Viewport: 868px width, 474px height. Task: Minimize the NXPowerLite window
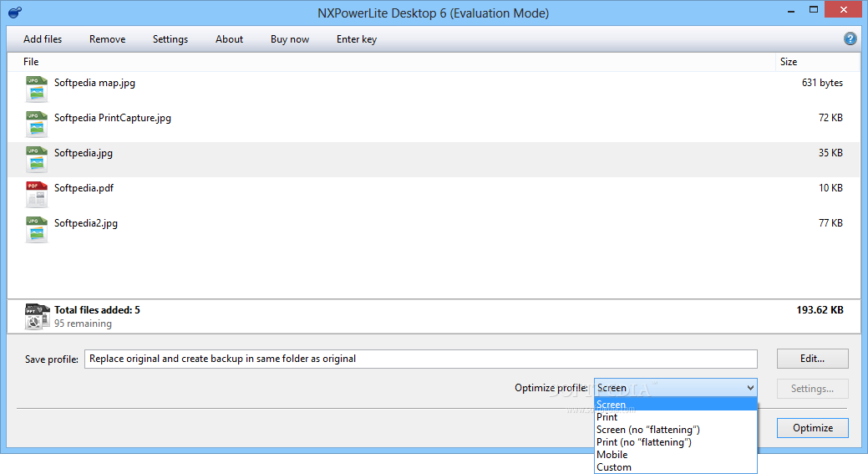[x=791, y=11]
